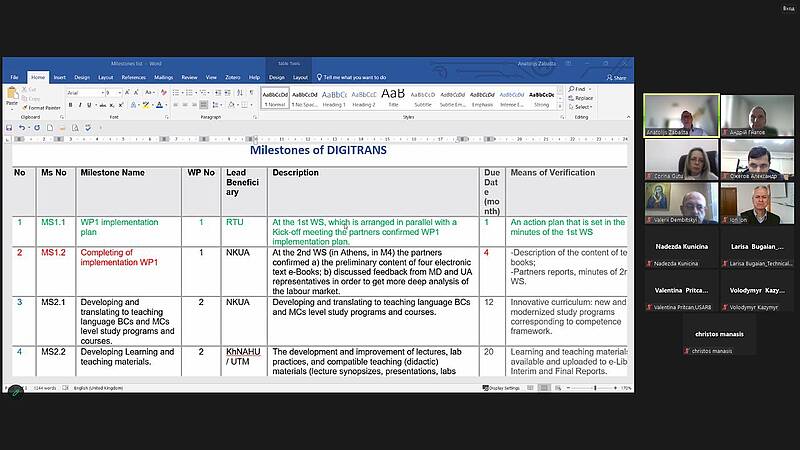Switch to Web Layout view
The height and width of the screenshot is (450, 800).
[558, 388]
